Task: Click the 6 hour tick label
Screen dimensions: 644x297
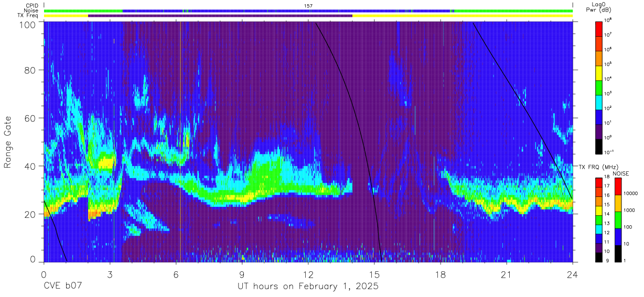Action: pyautogui.click(x=176, y=274)
